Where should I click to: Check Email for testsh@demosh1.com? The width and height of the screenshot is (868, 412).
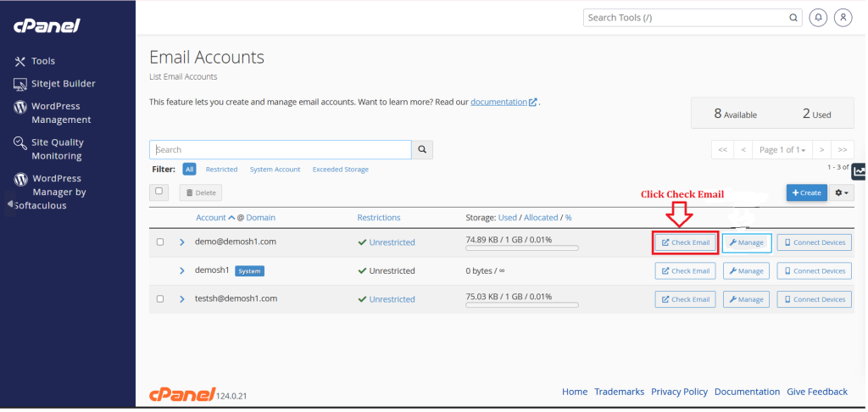click(x=685, y=299)
